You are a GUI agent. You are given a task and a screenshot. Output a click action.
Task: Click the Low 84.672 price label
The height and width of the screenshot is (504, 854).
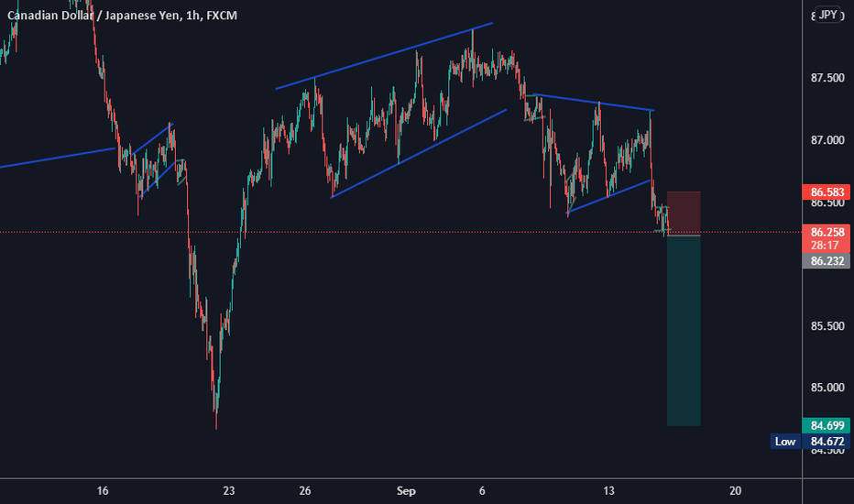(810, 442)
